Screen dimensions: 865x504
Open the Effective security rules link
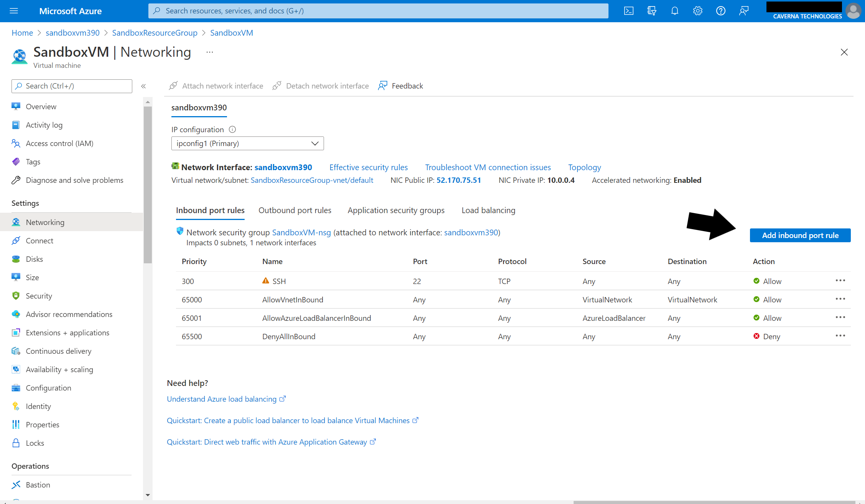[x=368, y=167]
